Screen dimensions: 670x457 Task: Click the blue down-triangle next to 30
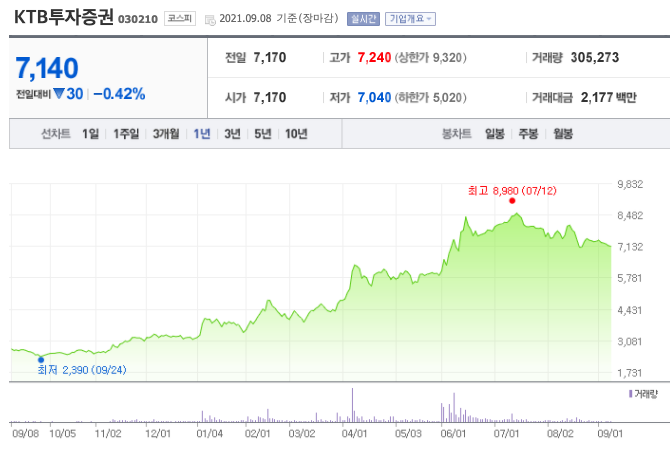(x=59, y=93)
